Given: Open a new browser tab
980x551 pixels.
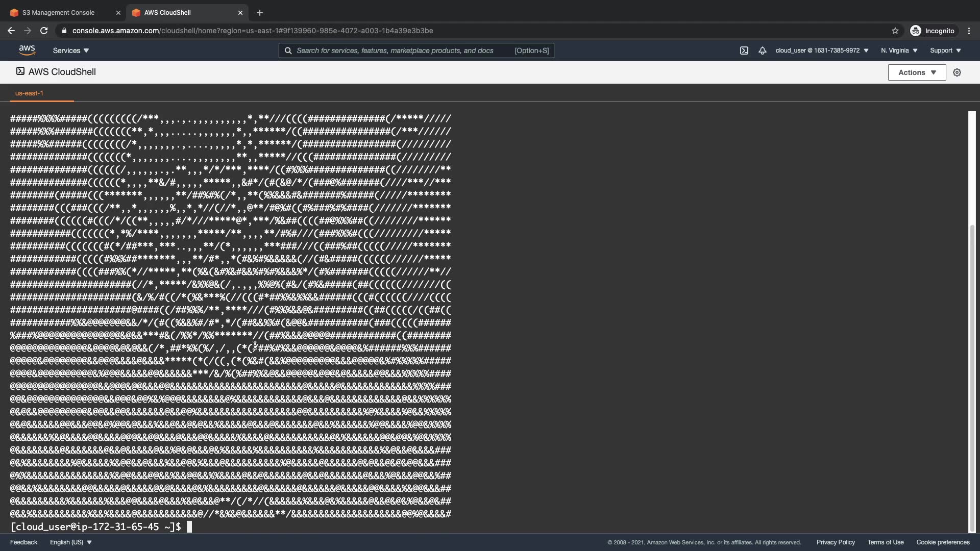Looking at the screenshot, I should point(260,13).
